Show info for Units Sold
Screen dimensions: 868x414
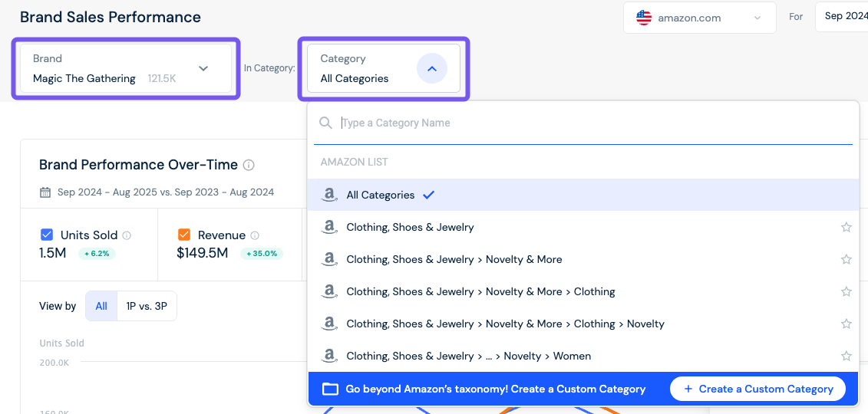click(x=127, y=235)
